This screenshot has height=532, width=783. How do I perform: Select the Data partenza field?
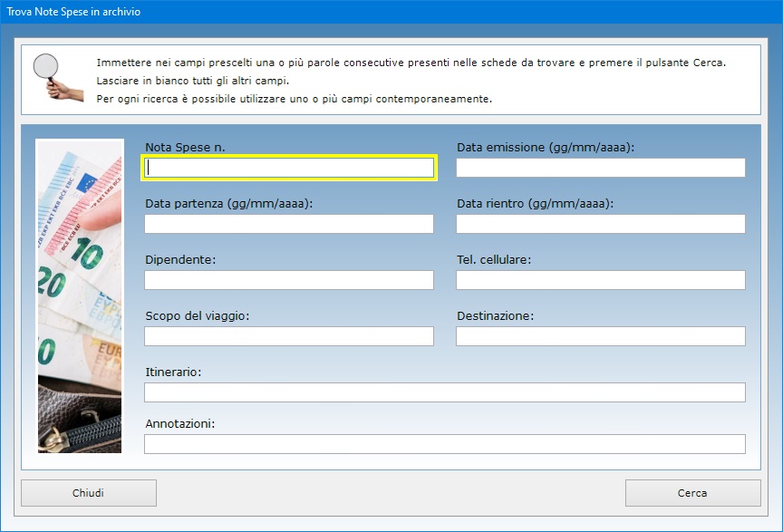pos(289,224)
